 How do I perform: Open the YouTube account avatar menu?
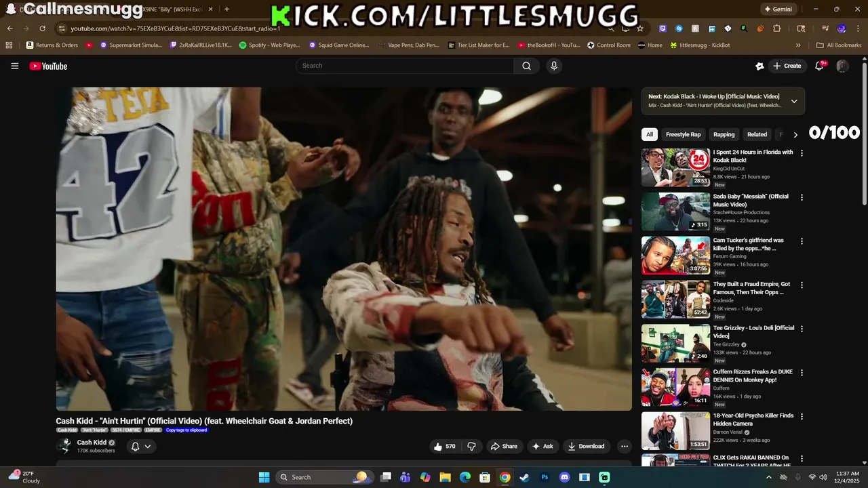842,66
